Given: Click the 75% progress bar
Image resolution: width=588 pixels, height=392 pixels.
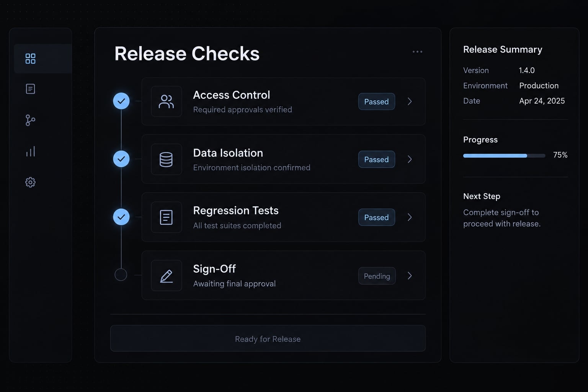Looking at the screenshot, I should [504, 156].
